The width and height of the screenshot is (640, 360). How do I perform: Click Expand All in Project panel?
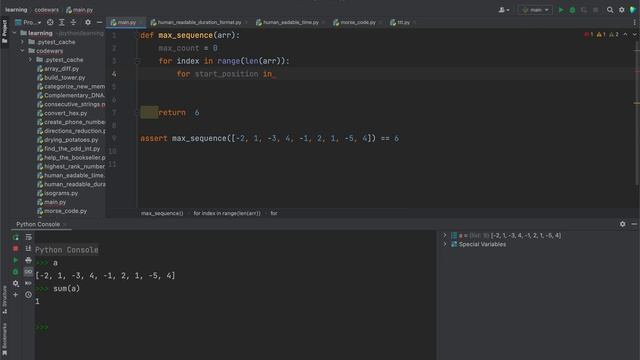coord(62,22)
